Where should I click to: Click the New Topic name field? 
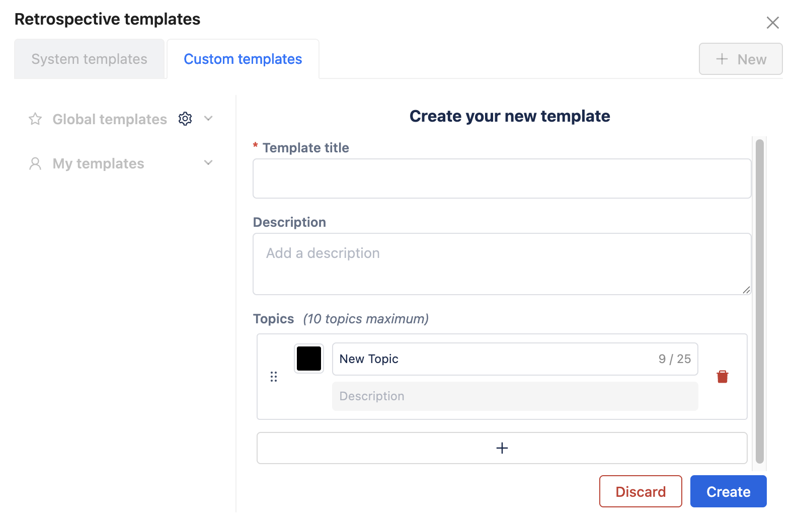tap(493, 359)
